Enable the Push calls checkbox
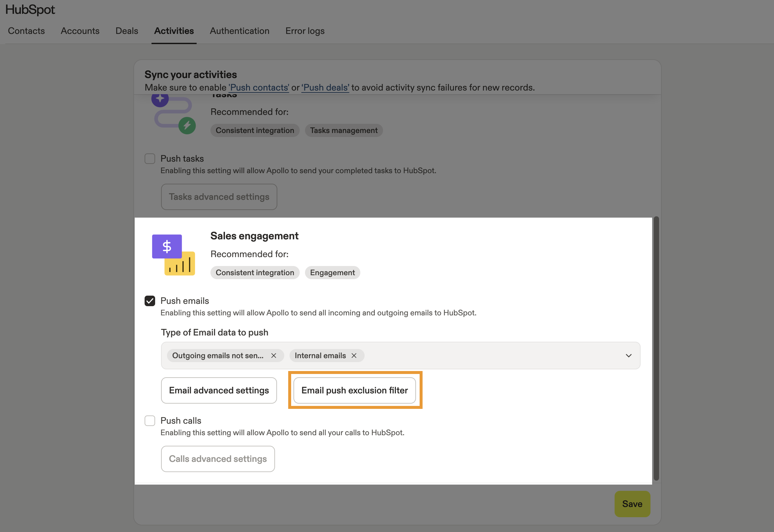The image size is (774, 532). click(x=150, y=421)
